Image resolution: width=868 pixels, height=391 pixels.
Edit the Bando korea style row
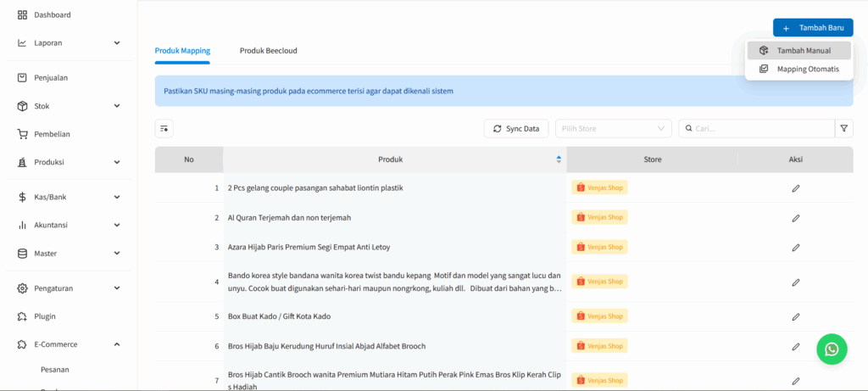pos(795,282)
